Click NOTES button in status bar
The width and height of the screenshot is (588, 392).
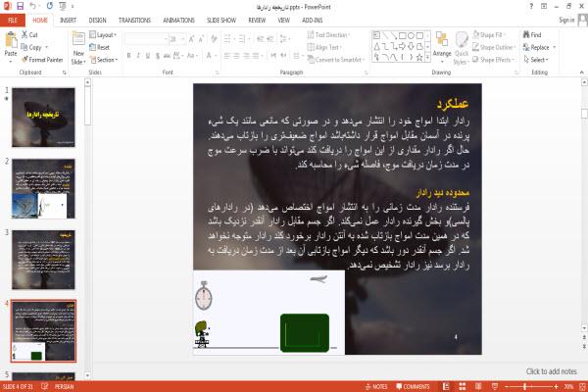pyautogui.click(x=376, y=386)
